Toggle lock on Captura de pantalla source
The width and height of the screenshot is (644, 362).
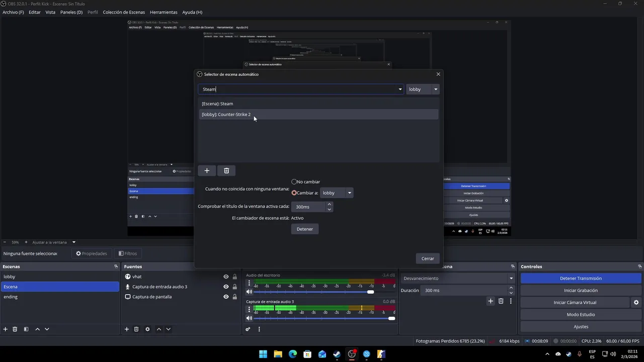click(x=234, y=297)
